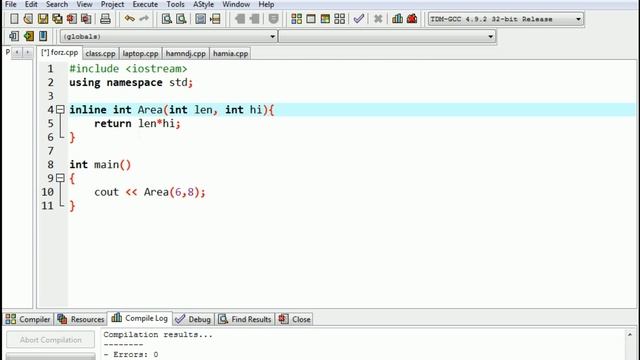Click the Close All files icon

click(x=86, y=19)
